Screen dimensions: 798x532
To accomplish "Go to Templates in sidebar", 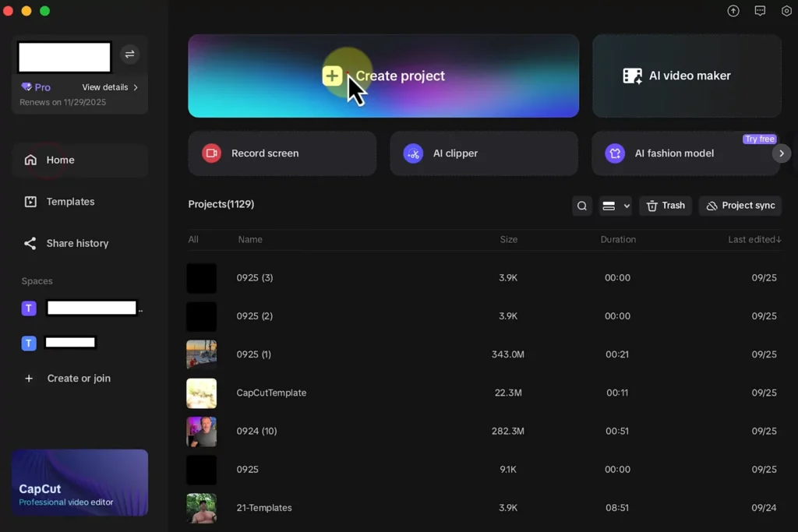I will (70, 202).
